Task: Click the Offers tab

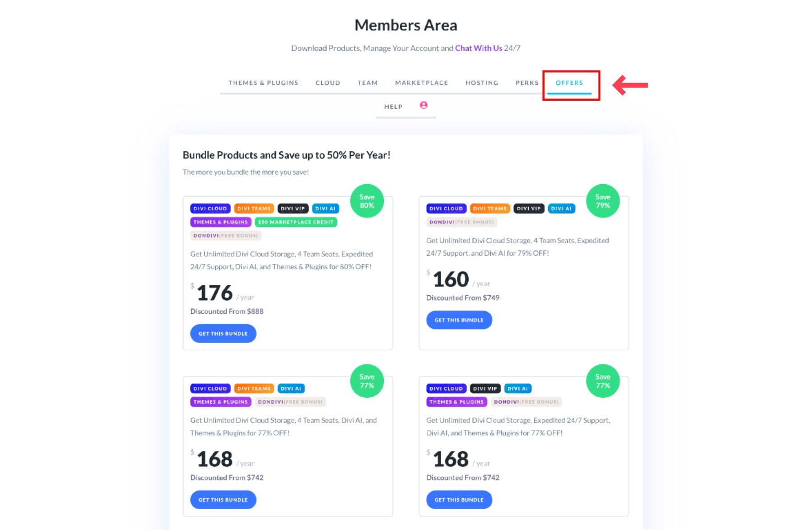Action: coord(569,83)
